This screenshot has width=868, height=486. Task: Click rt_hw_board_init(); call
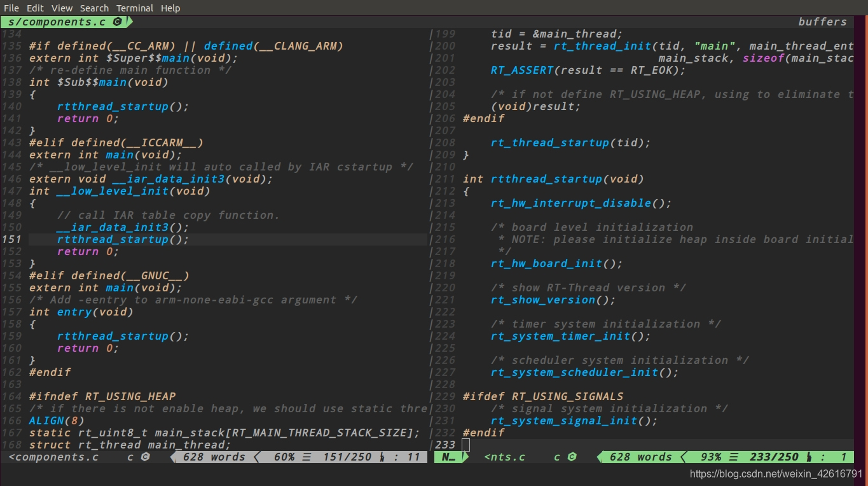coord(557,264)
